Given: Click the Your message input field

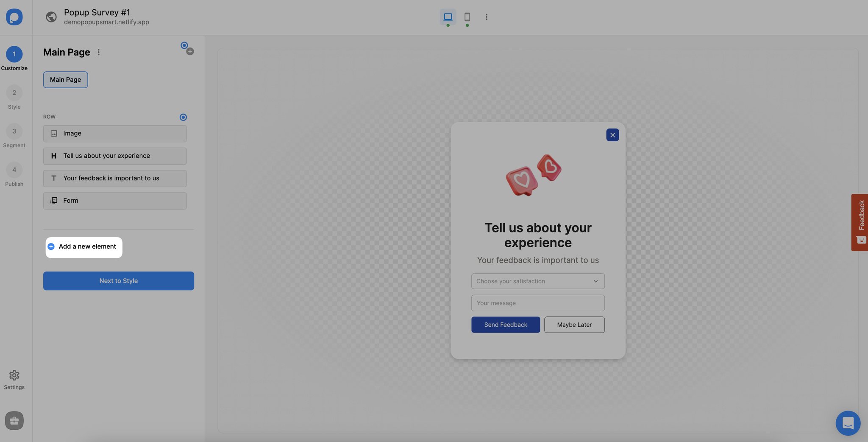Looking at the screenshot, I should point(537,302).
